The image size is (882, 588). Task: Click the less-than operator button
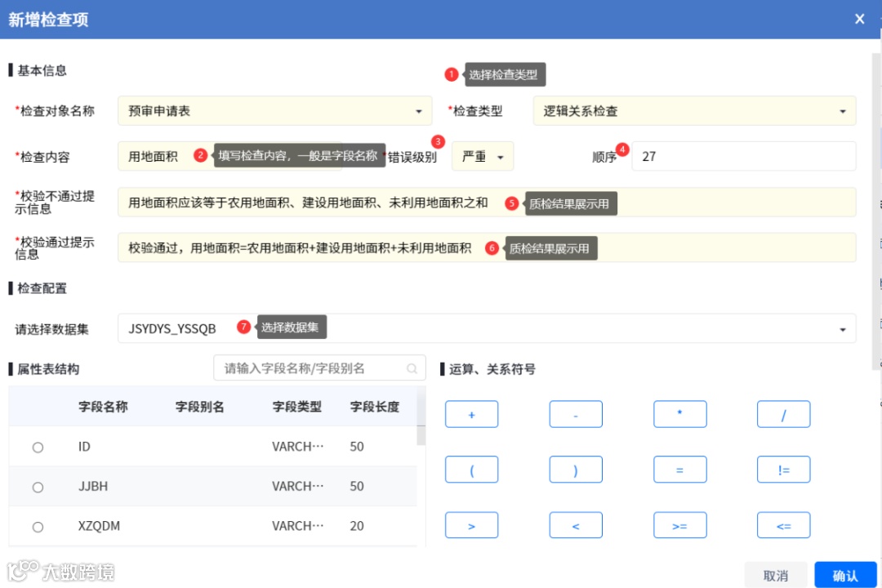pyautogui.click(x=576, y=525)
